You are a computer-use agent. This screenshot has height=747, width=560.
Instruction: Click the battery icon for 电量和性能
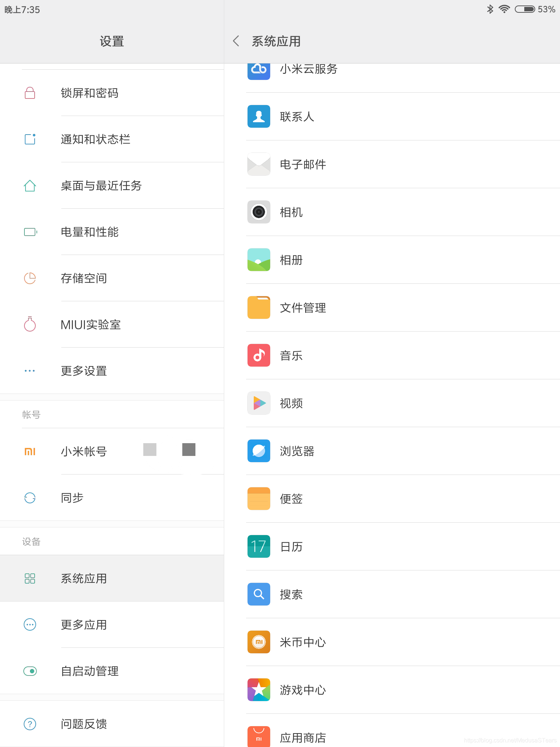point(31,232)
